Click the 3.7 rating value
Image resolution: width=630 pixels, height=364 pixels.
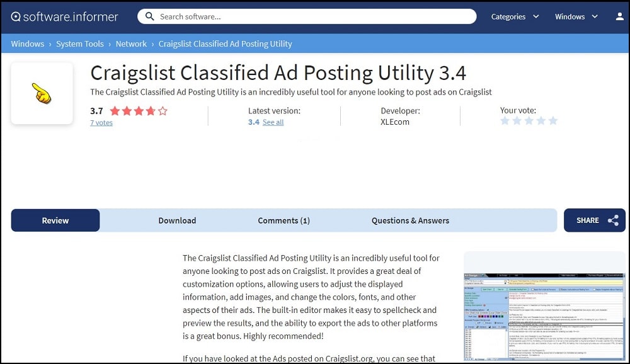click(96, 111)
